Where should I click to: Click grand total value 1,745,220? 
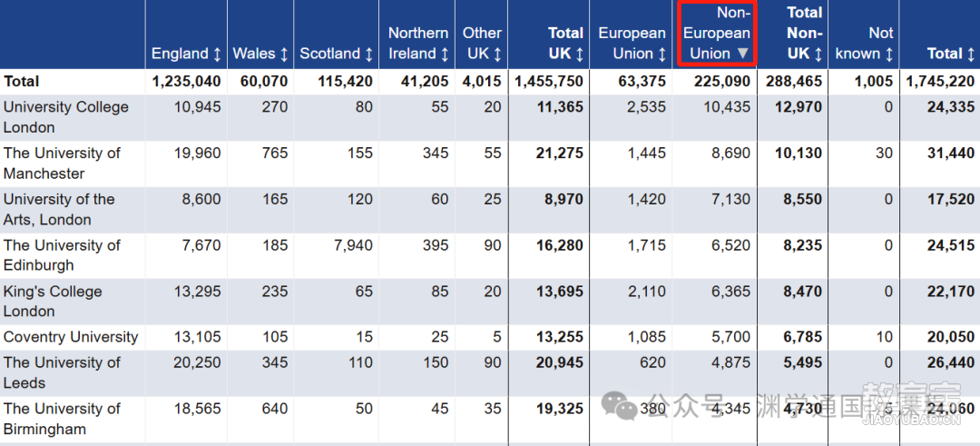940,82
